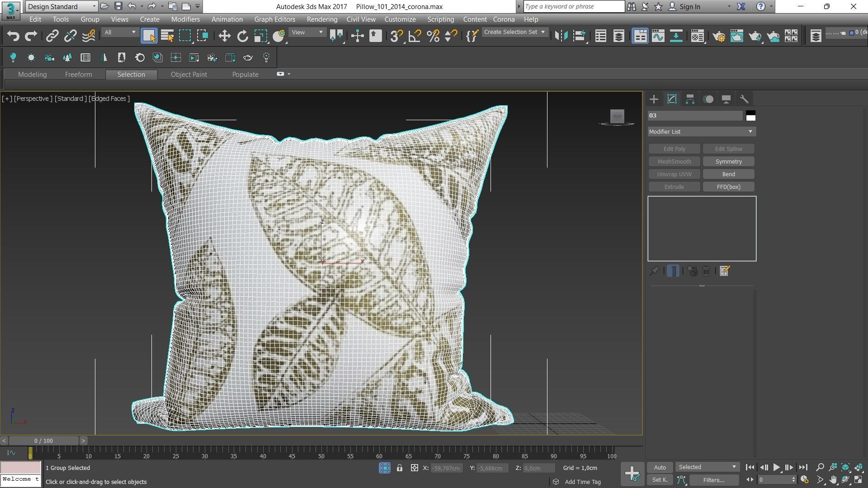Click Bind to Space Warp tool

point(89,36)
